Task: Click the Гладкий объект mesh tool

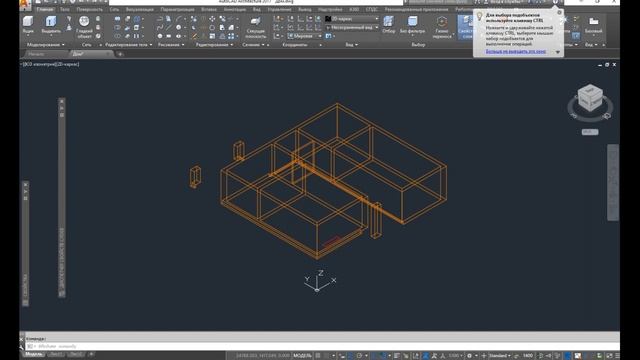Action: [84, 27]
